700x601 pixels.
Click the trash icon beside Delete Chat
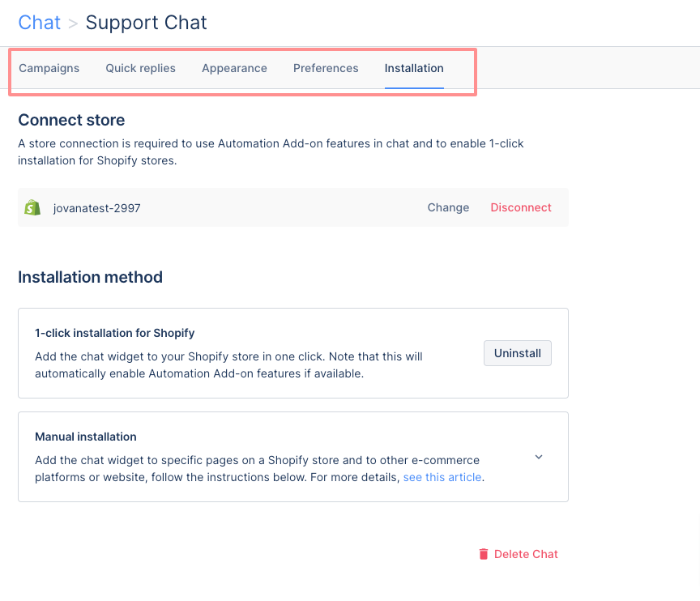point(484,554)
